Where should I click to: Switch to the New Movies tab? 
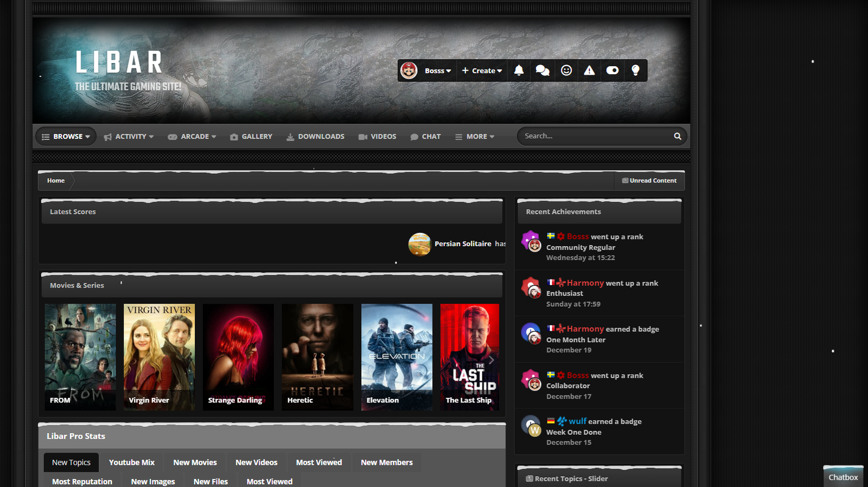[195, 463]
